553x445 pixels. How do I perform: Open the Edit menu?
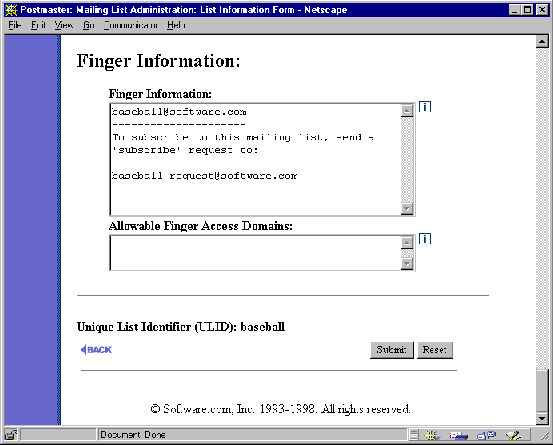(38, 25)
